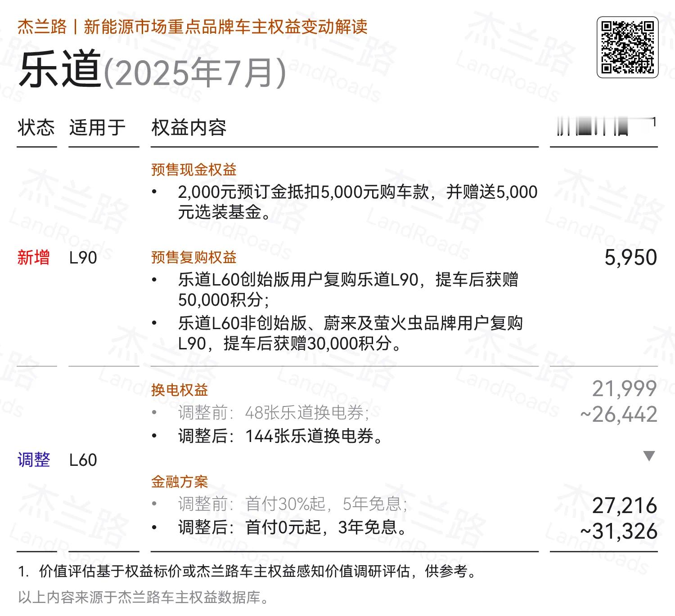675x616 pixels.
Task: Click the date label (2025年7月)
Action: coord(194,72)
